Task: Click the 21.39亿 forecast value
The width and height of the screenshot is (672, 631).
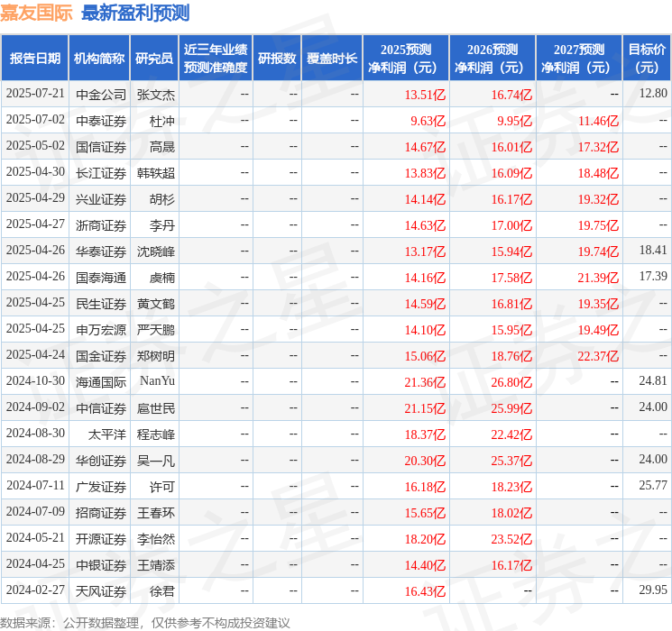Action: pyautogui.click(x=598, y=278)
